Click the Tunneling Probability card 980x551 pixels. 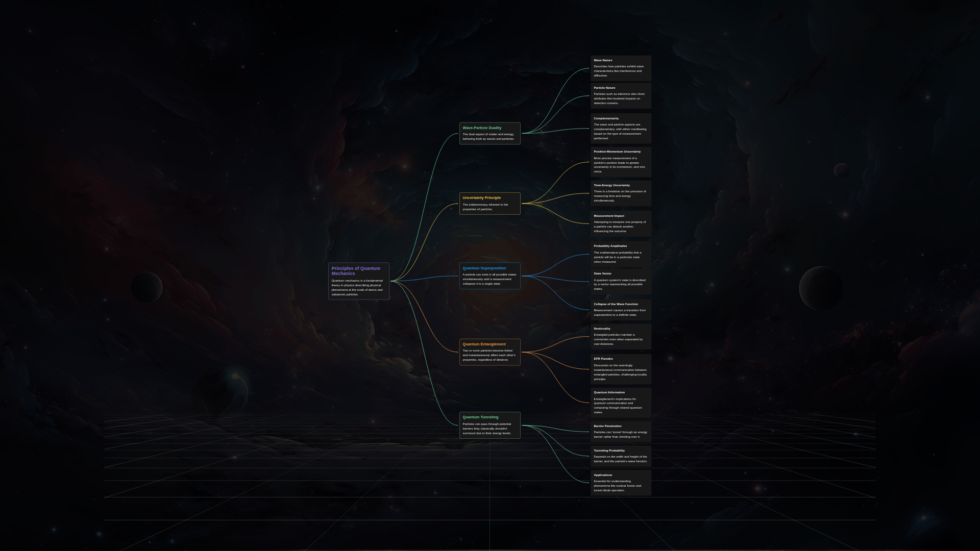[621, 456]
